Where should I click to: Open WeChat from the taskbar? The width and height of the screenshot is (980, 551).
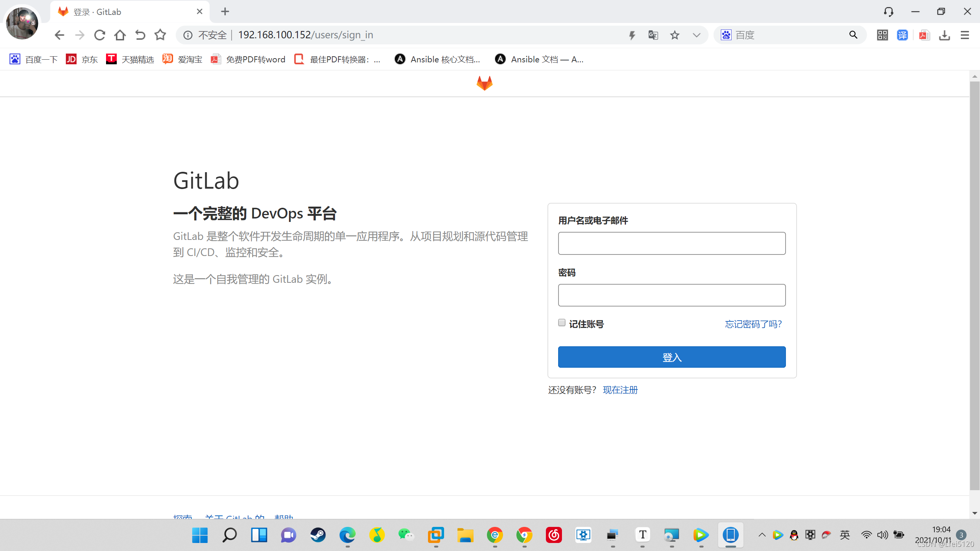(x=406, y=535)
